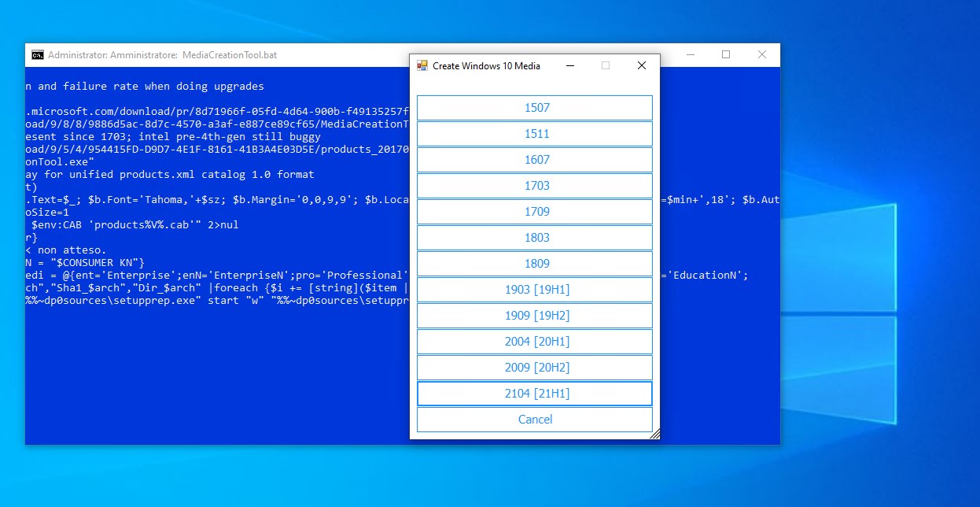Choose the 1511 version button
The image size is (980, 507).
pyautogui.click(x=535, y=134)
